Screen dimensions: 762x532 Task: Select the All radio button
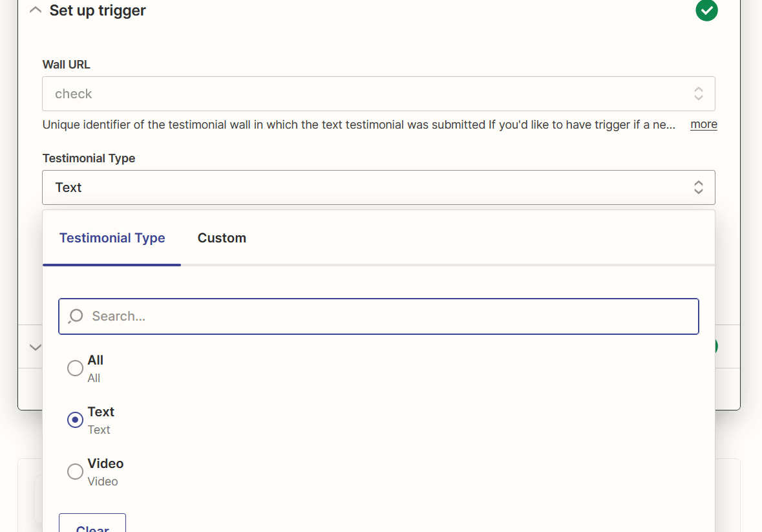click(x=75, y=368)
